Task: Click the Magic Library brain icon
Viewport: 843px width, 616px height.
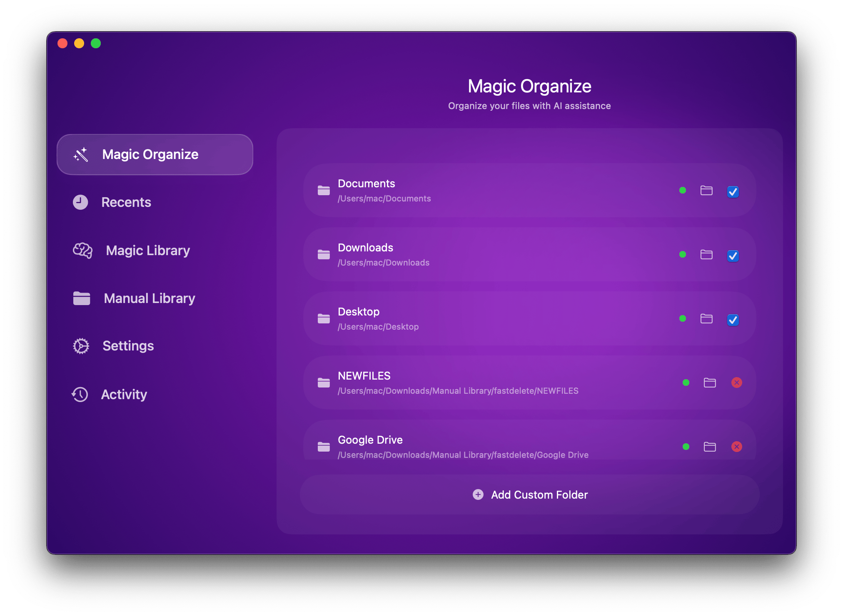Action: (82, 251)
